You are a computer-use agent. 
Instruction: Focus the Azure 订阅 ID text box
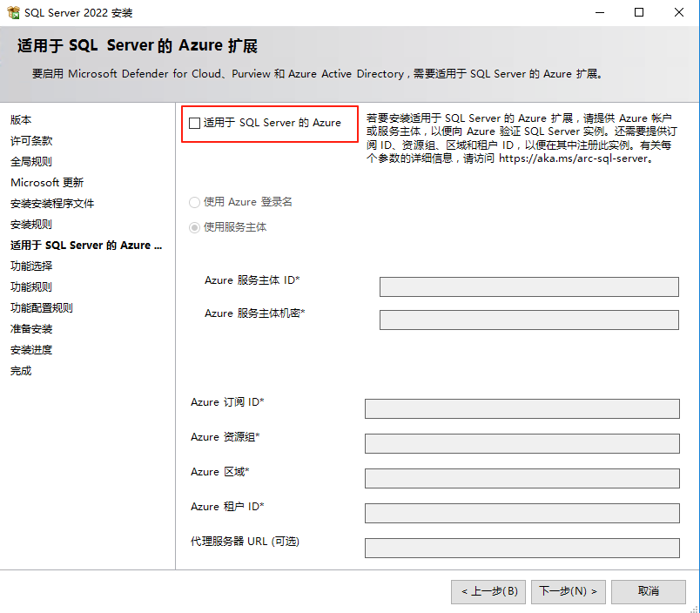click(522, 409)
